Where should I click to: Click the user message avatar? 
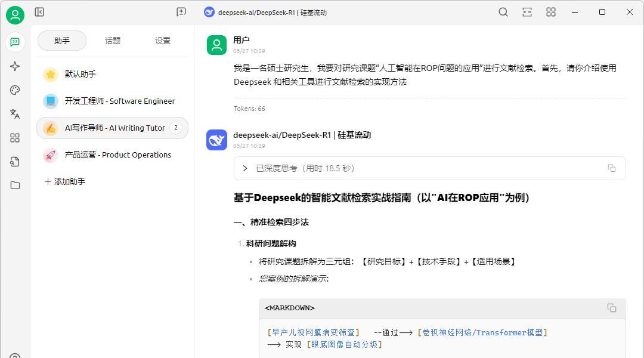point(216,45)
